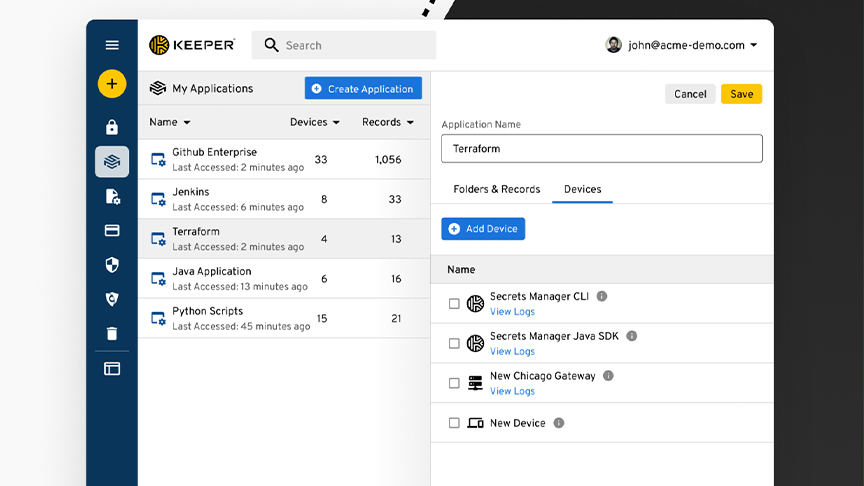Open View Logs for Secrets Manager CLI
Screen dimensions: 864x486
click(x=512, y=312)
